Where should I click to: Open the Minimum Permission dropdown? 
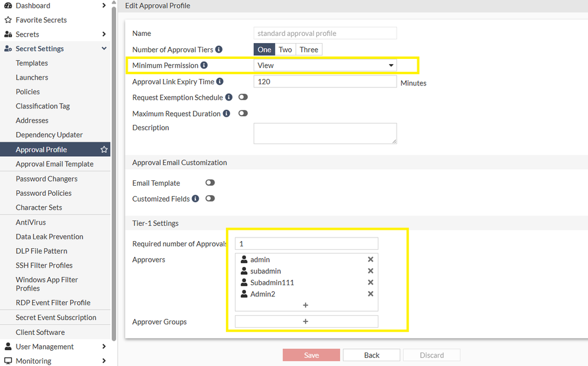(x=325, y=65)
